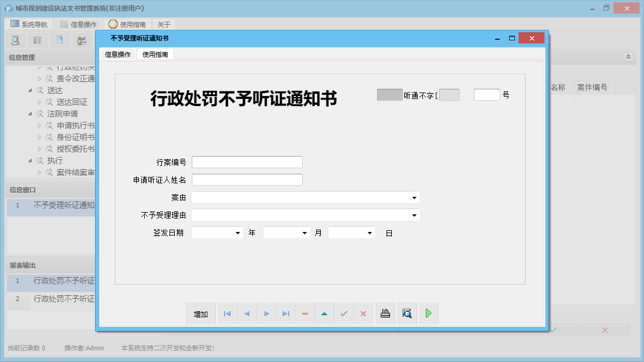Confirm the record with the green checkmark icon
This screenshot has width=644, height=362.
tap(344, 313)
